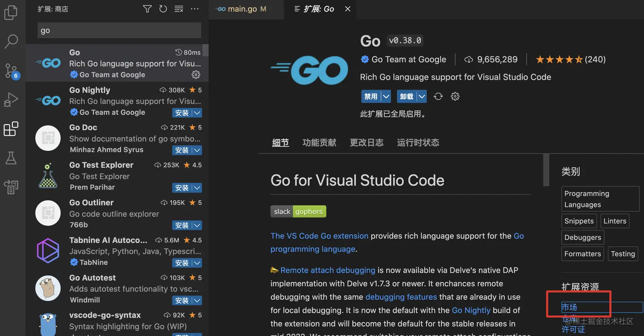Click the Tabnine extension logo

(48, 251)
